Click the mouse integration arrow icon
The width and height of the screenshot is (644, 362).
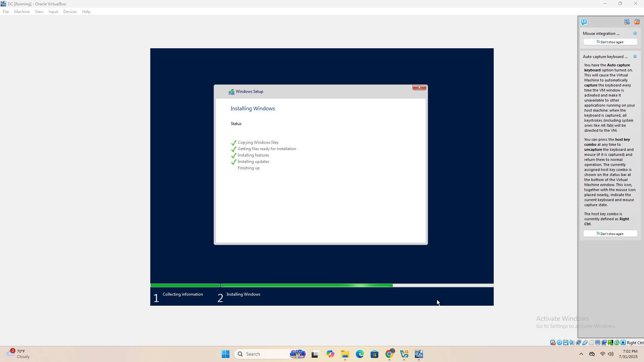616,343
